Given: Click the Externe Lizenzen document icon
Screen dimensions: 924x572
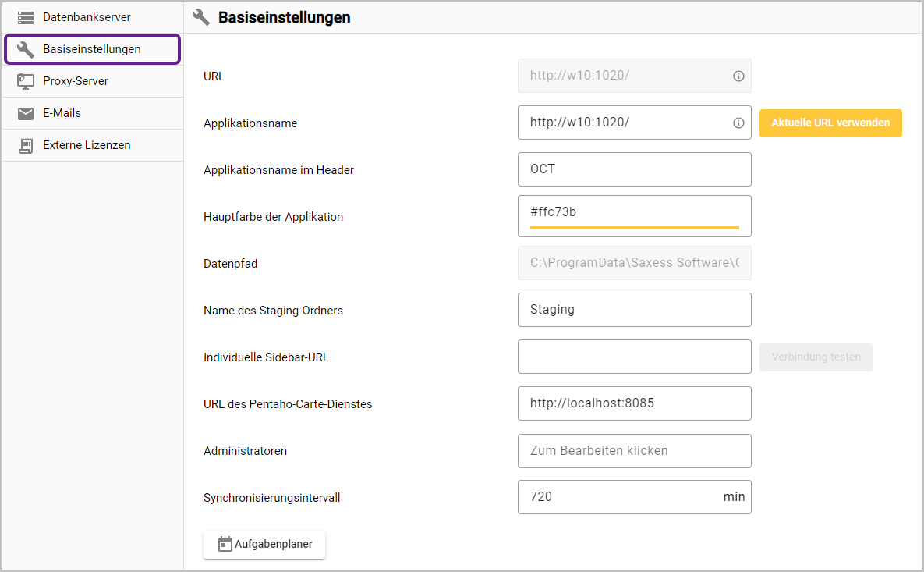Looking at the screenshot, I should pos(26,145).
